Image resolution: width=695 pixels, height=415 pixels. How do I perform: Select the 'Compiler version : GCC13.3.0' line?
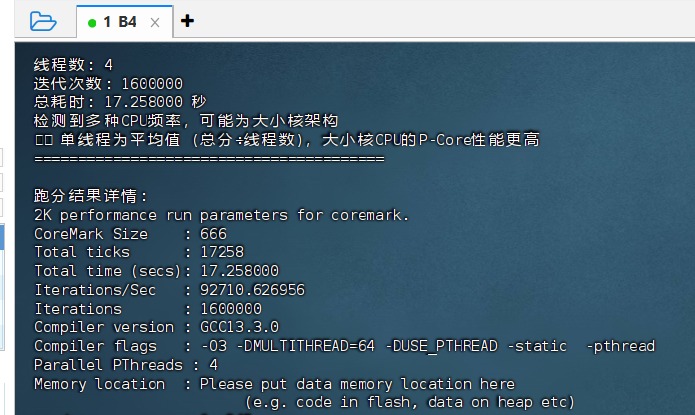tap(156, 327)
